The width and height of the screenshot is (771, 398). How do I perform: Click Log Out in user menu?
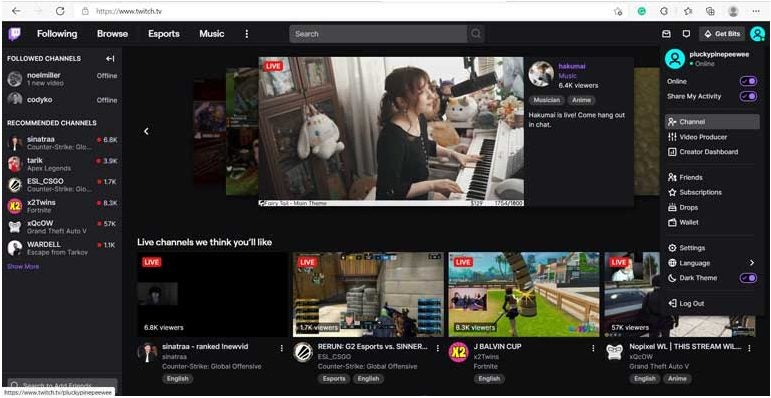712,304
